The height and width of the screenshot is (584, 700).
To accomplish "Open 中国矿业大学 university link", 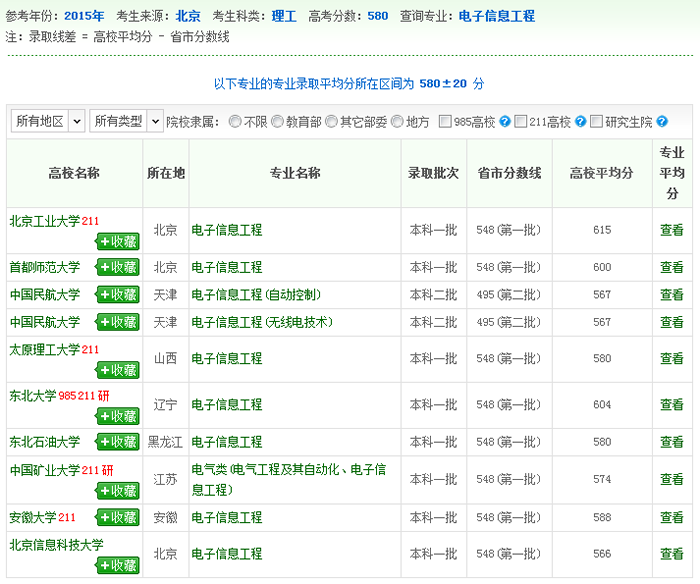I will point(45,470).
